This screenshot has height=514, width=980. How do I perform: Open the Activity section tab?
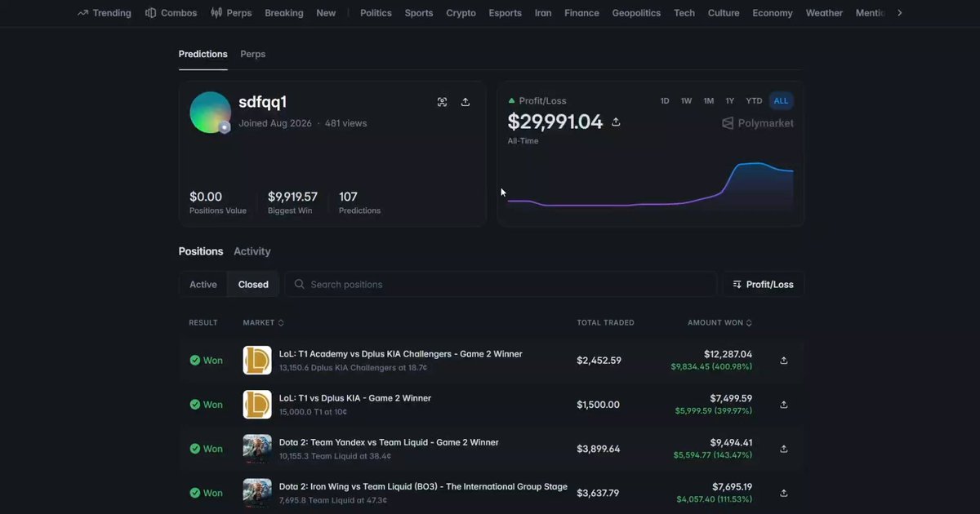(252, 251)
